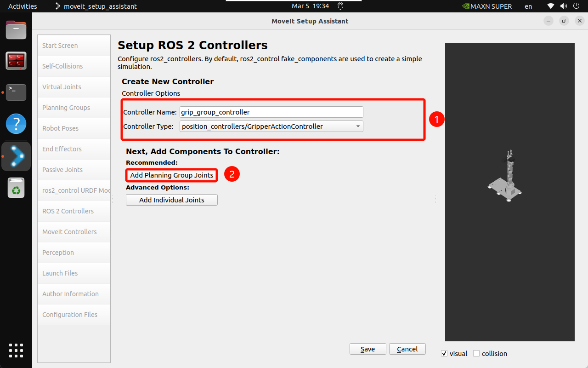
Task: Open system menu via Wi-Fi icon
Action: point(551,6)
